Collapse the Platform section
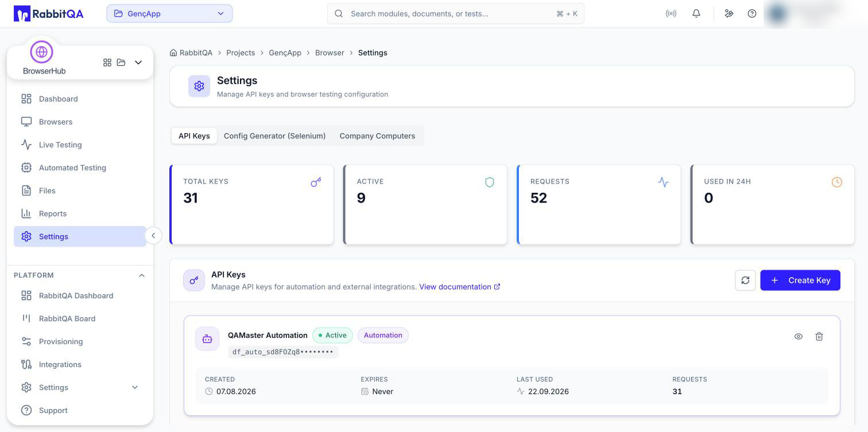868x432 pixels. pyautogui.click(x=142, y=275)
